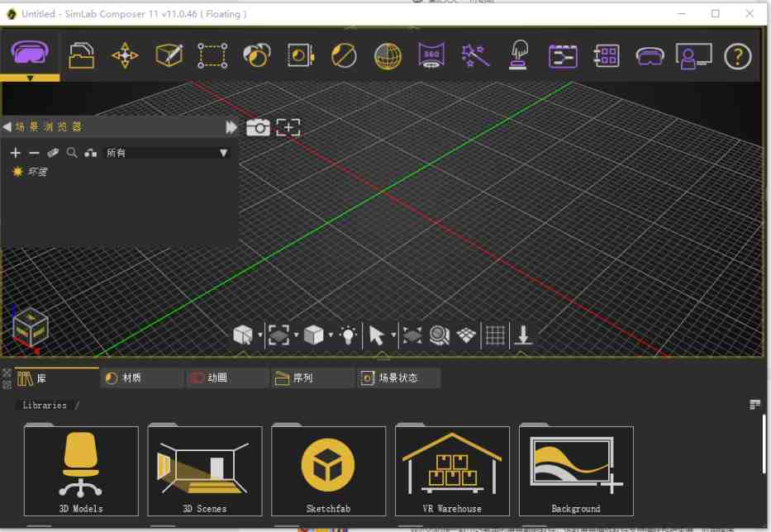Screen dimensions: 771x532
Task: Click the open file folder icon
Action: coord(82,56)
